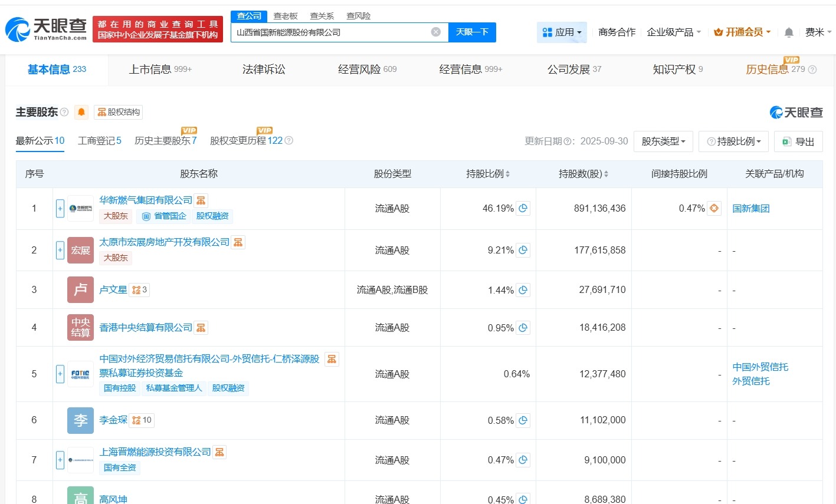Click the notification bell in the top bar
This screenshot has width=836, height=504.
point(789,32)
